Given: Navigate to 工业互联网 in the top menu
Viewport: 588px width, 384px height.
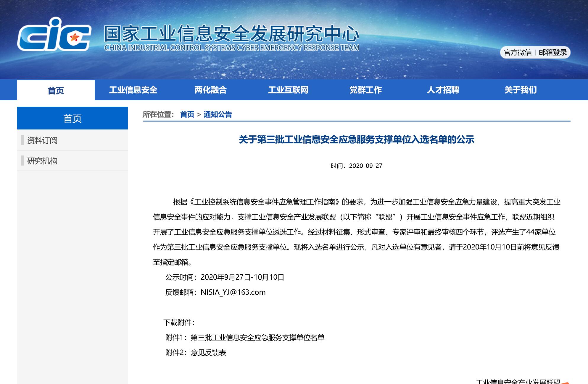Looking at the screenshot, I should (x=289, y=90).
